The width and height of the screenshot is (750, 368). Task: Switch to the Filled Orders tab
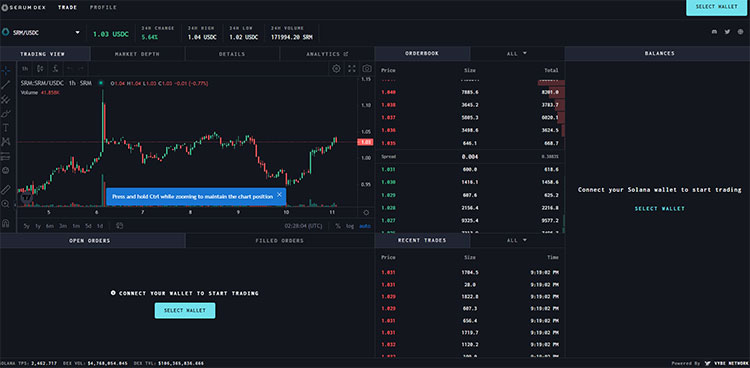[x=280, y=240]
